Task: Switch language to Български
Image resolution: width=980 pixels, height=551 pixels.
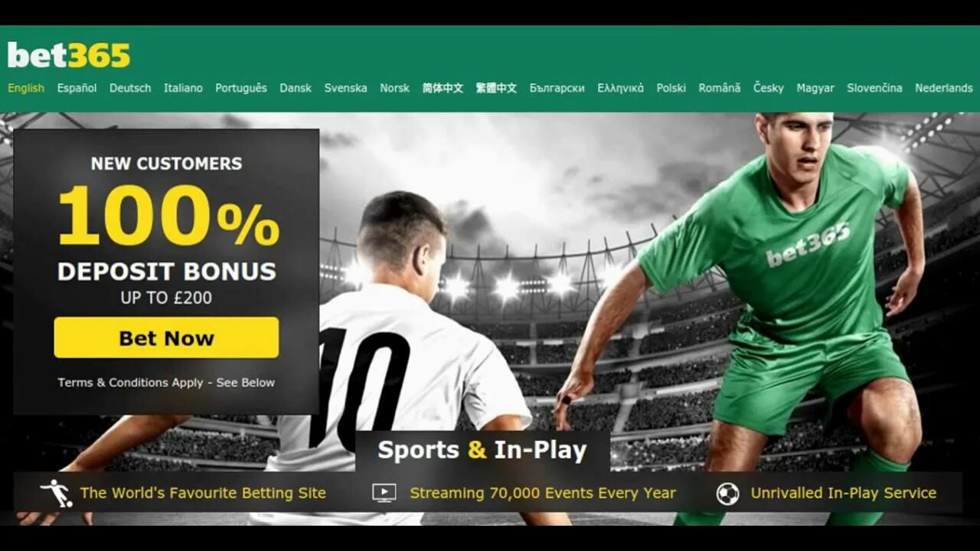Action: 557,88
